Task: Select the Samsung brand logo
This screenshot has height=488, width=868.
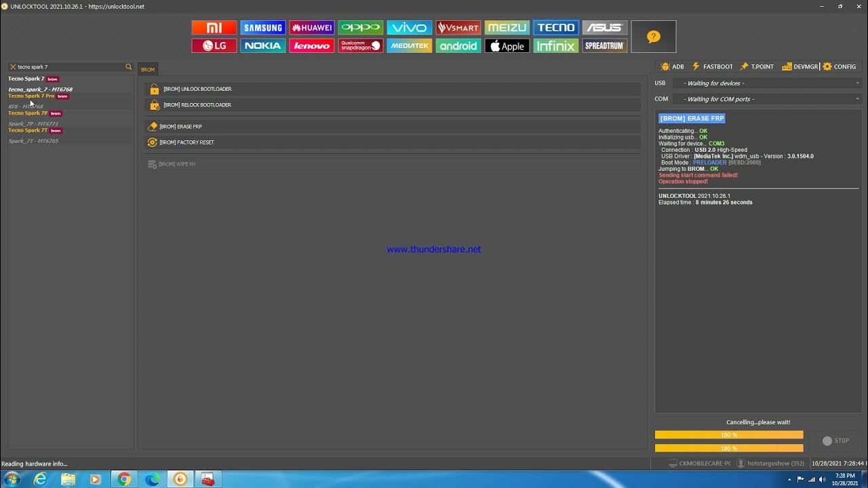Action: point(263,28)
